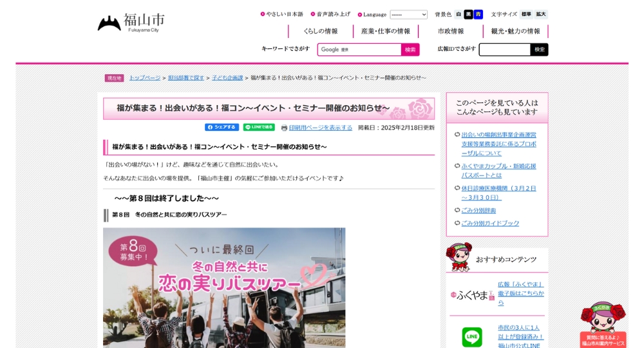Focus the Google keyword search field
The width and height of the screenshot is (644, 348).
click(359, 50)
